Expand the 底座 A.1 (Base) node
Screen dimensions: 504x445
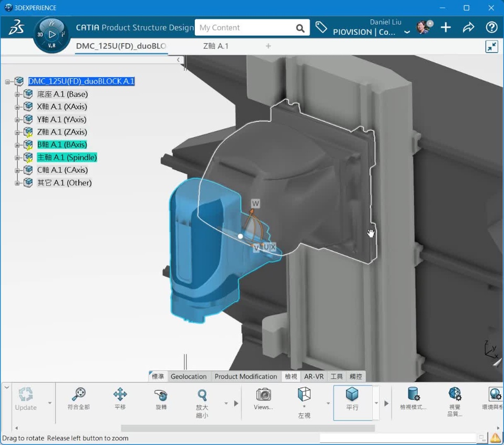pos(17,94)
